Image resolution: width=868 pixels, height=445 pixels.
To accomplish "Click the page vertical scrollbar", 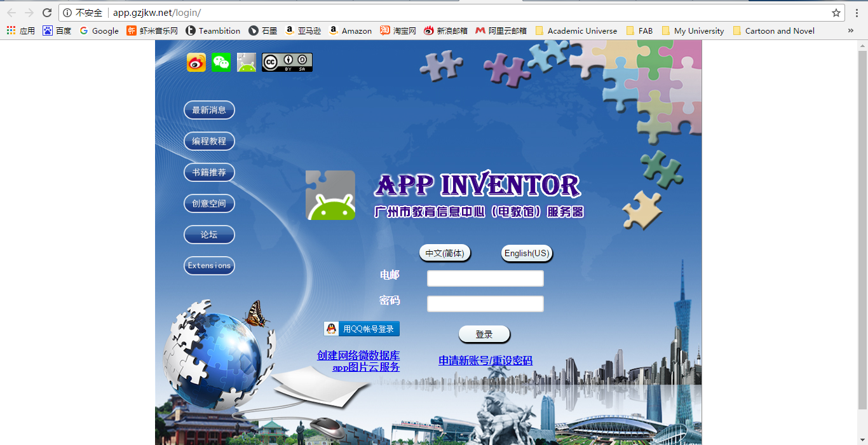I will pyautogui.click(x=862, y=229).
